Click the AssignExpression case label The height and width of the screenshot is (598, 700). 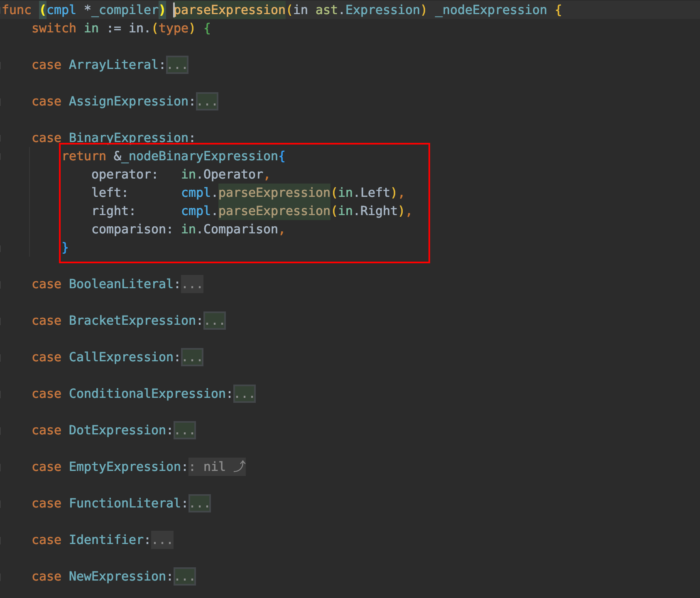pos(129,101)
